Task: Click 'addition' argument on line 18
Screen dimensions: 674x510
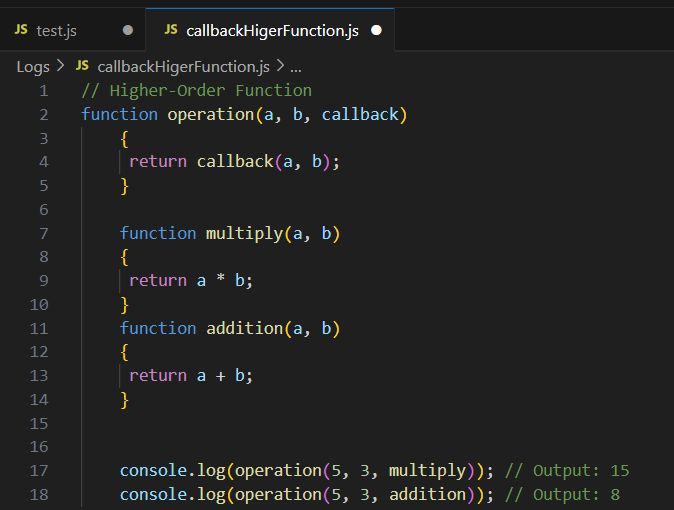Action: pyautogui.click(x=428, y=495)
